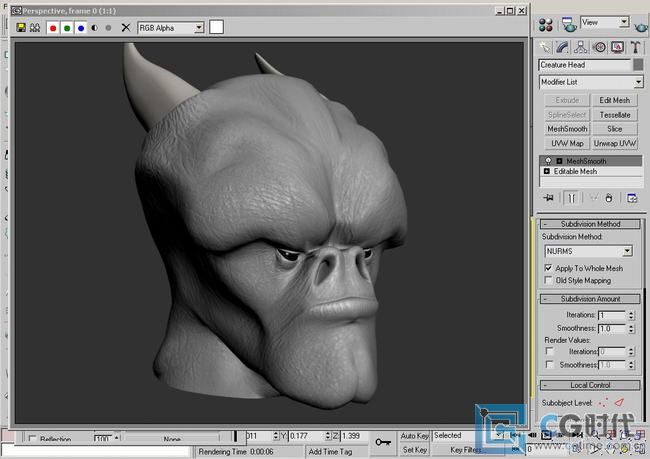This screenshot has height=459, width=650.
Task: Toggle Show End Result icon
Action: point(571,198)
